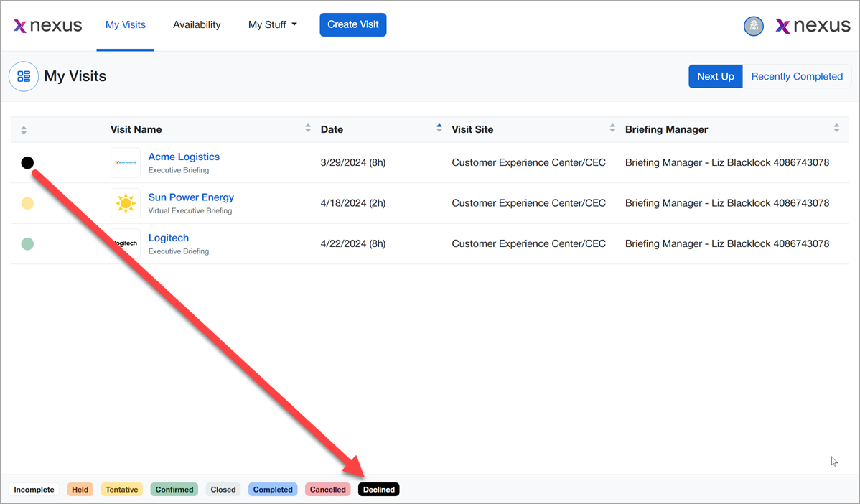Switch to Recently Completed view
The width and height of the screenshot is (860, 504).
coord(796,76)
